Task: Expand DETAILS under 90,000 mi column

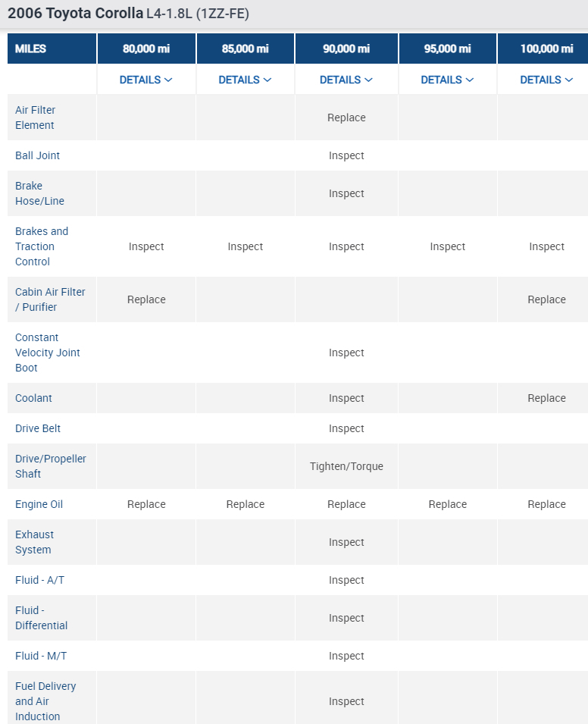Action: 346,80
